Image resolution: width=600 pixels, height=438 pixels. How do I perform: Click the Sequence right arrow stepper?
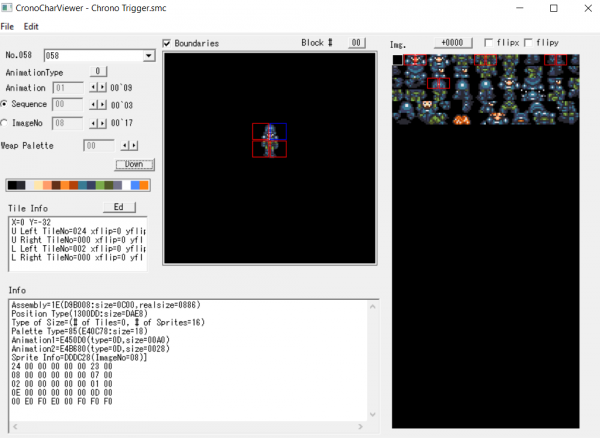[x=102, y=103]
